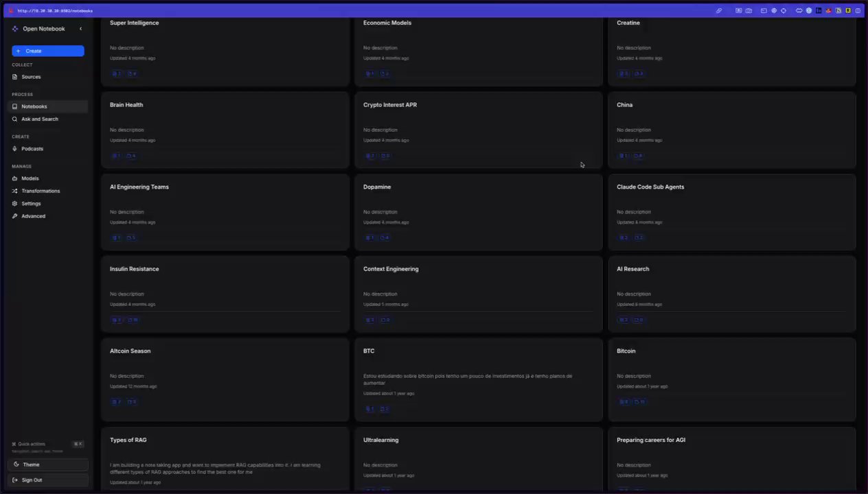Open Transformations via the shuffle icon
This screenshot has height=494, width=868.
click(14, 191)
